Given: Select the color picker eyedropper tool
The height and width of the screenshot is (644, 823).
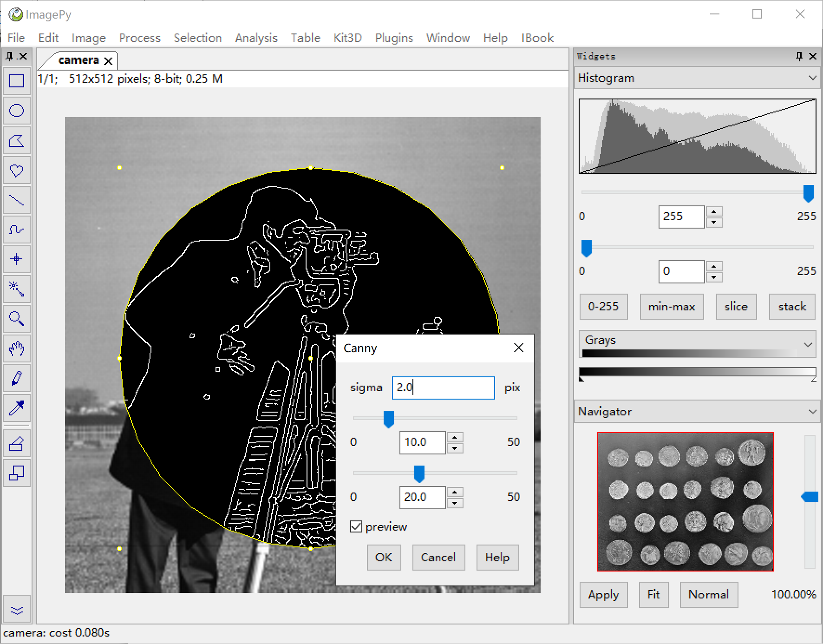Looking at the screenshot, I should [17, 408].
